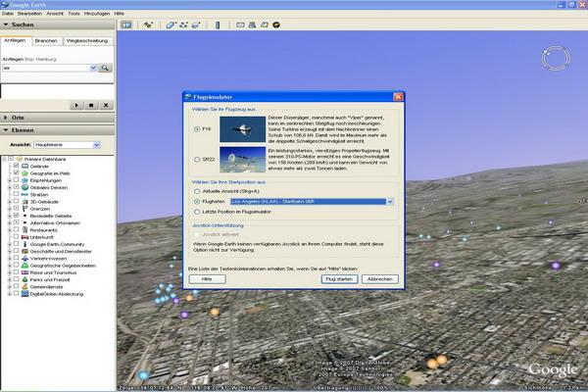Click the print toolbar icon
This screenshot has width=588, height=392.
pyautogui.click(x=253, y=25)
